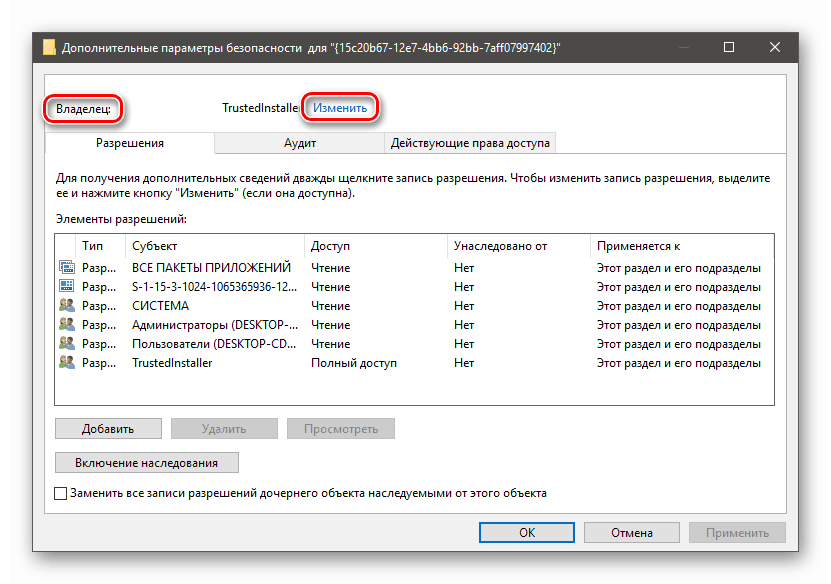Click Нет cell in TrustedInstaller row
831x584 pixels.
(x=464, y=363)
